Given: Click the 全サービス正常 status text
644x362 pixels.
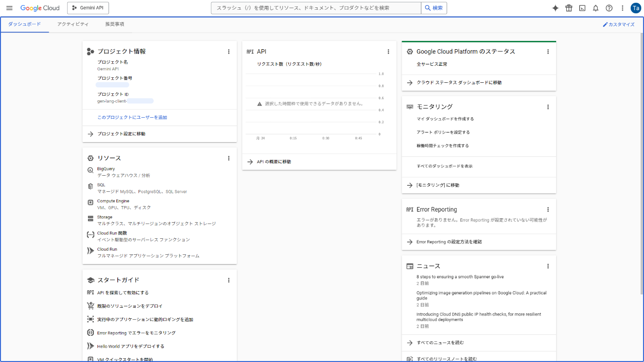Looking at the screenshot, I should [432, 64].
